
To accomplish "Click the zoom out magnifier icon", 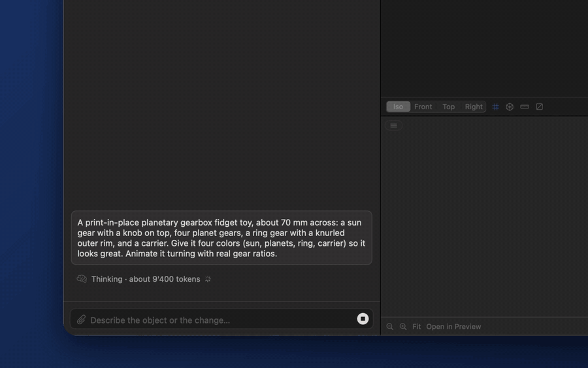I will pos(390,327).
